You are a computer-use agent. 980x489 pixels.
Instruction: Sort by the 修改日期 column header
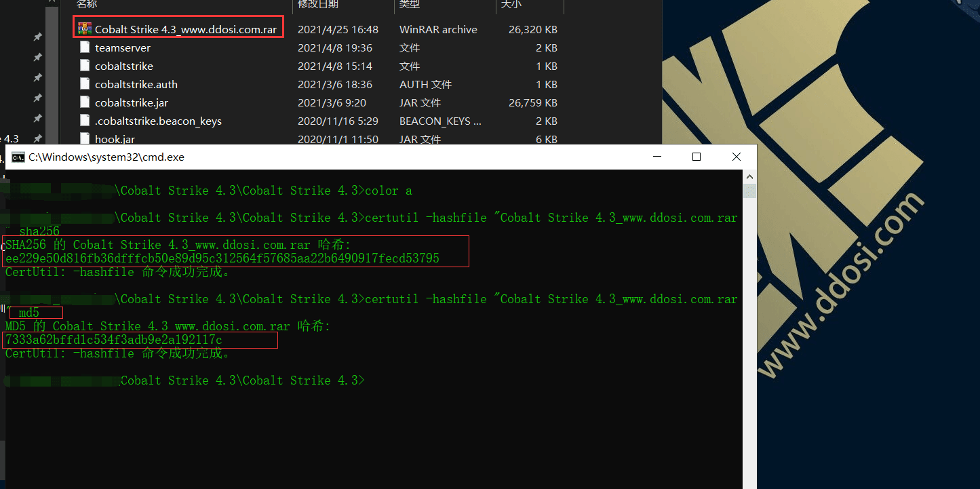318,5
